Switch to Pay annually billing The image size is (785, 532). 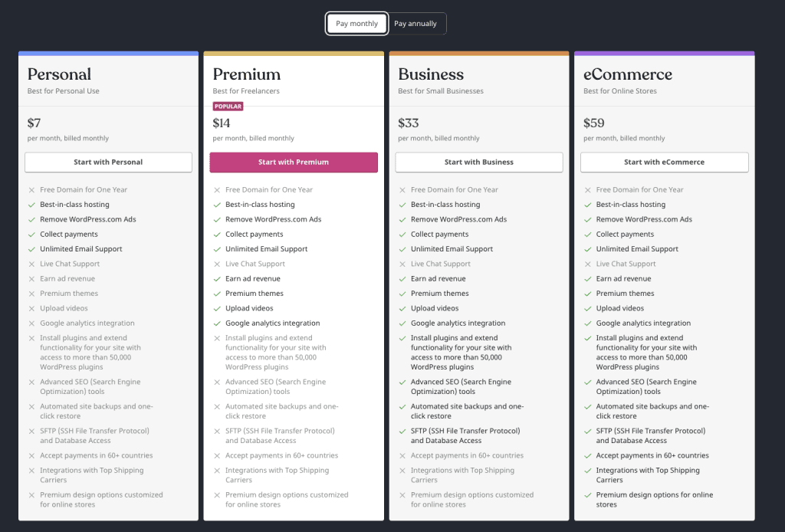(x=415, y=23)
